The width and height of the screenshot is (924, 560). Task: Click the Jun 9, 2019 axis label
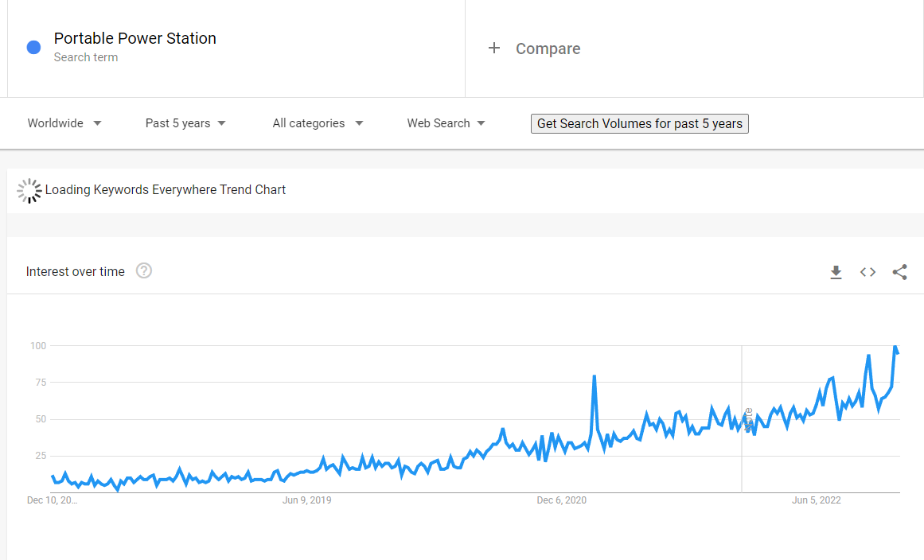[306, 500]
